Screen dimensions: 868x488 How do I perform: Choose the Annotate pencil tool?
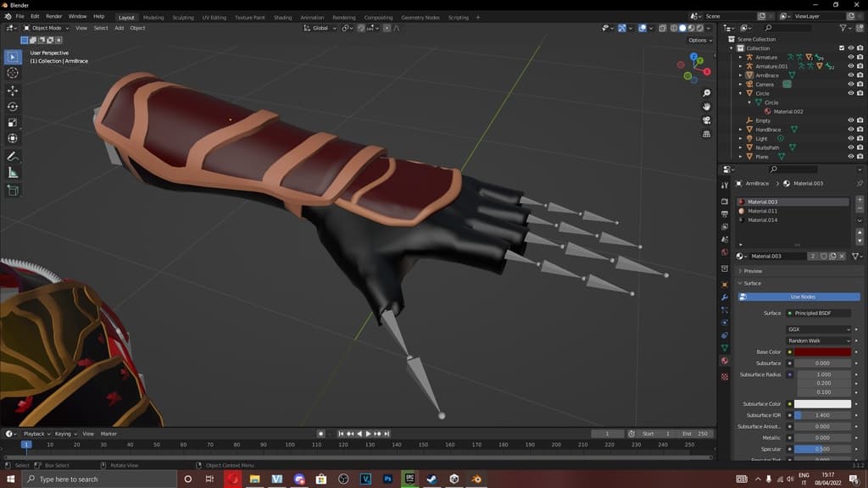pos(13,157)
